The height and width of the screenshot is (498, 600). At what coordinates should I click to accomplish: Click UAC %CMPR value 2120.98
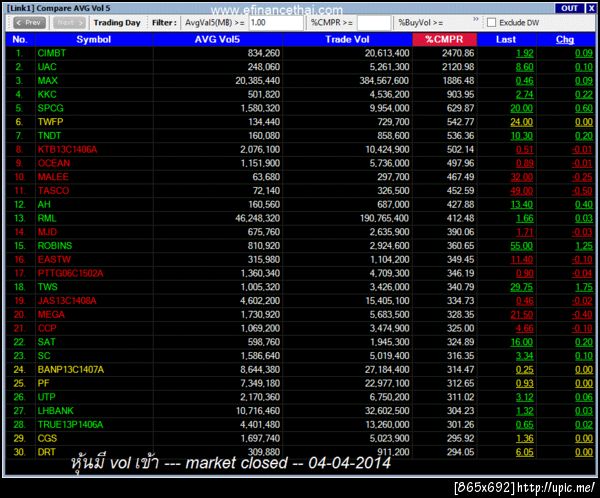point(458,67)
